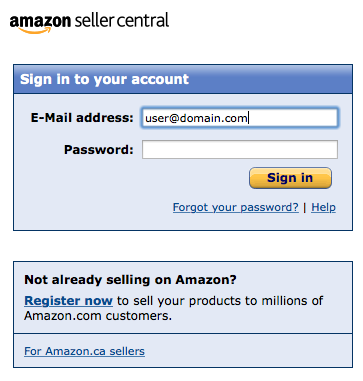Open the 'Forgot your password?' link

click(236, 207)
